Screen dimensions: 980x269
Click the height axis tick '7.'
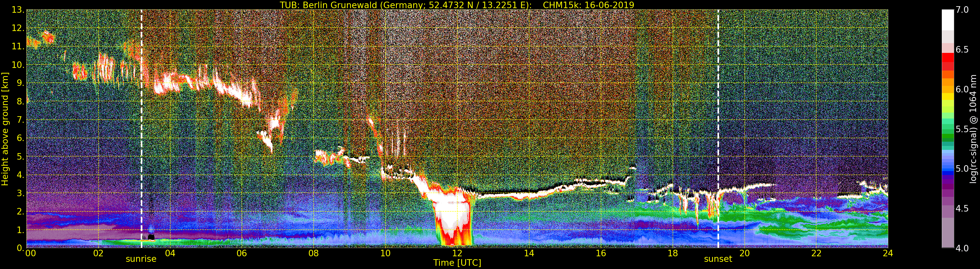[21, 120]
